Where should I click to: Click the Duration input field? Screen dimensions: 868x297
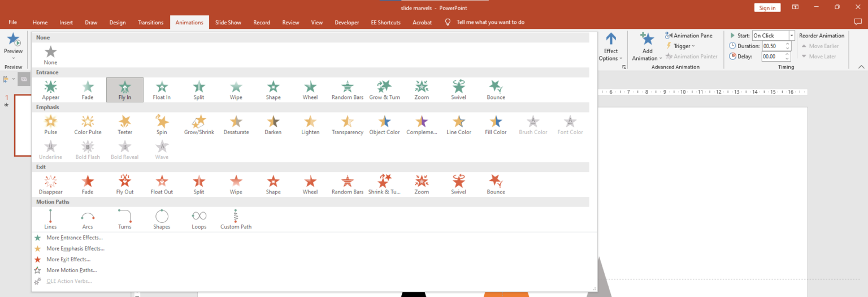773,46
